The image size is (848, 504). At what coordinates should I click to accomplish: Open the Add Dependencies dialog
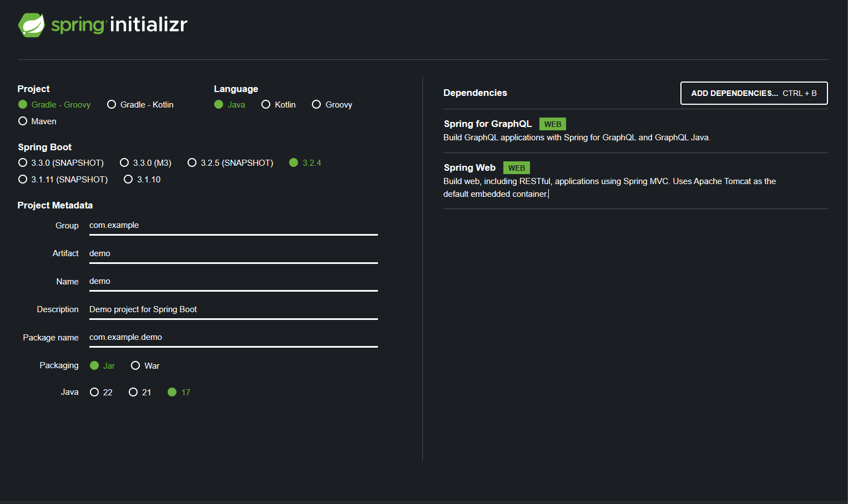coord(754,93)
